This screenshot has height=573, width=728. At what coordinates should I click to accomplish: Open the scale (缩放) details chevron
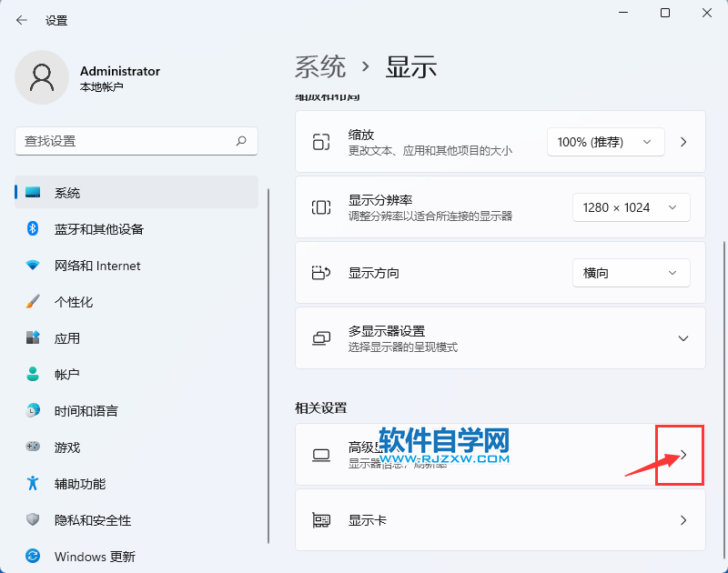[683, 142]
